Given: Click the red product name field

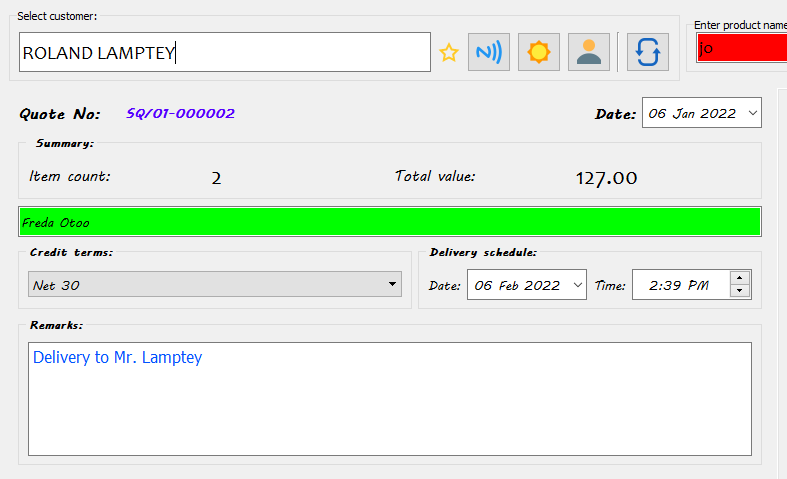Looking at the screenshot, I should [741, 47].
